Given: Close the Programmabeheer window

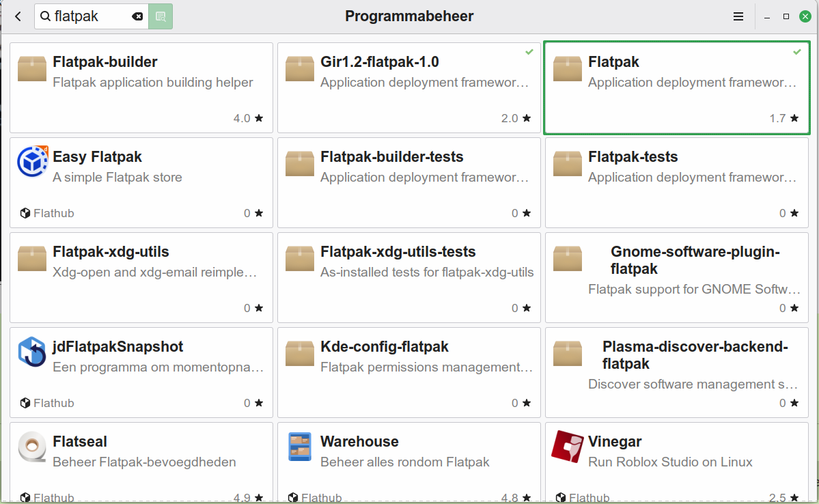Looking at the screenshot, I should coord(805,16).
